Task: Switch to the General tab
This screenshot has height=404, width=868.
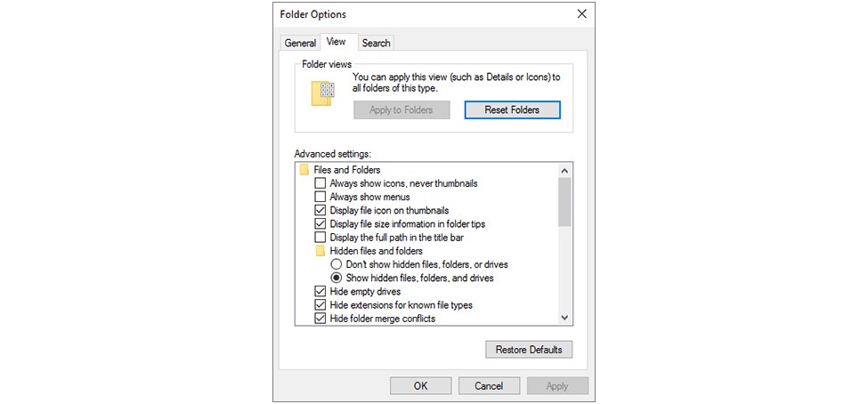Action: [x=300, y=44]
